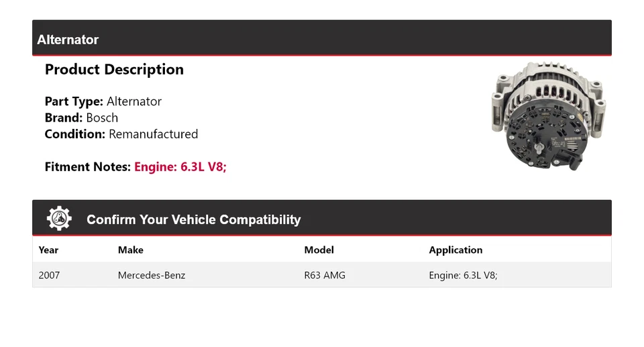Click the Alternator header bar title
The width and height of the screenshot is (644, 347).
tap(68, 40)
